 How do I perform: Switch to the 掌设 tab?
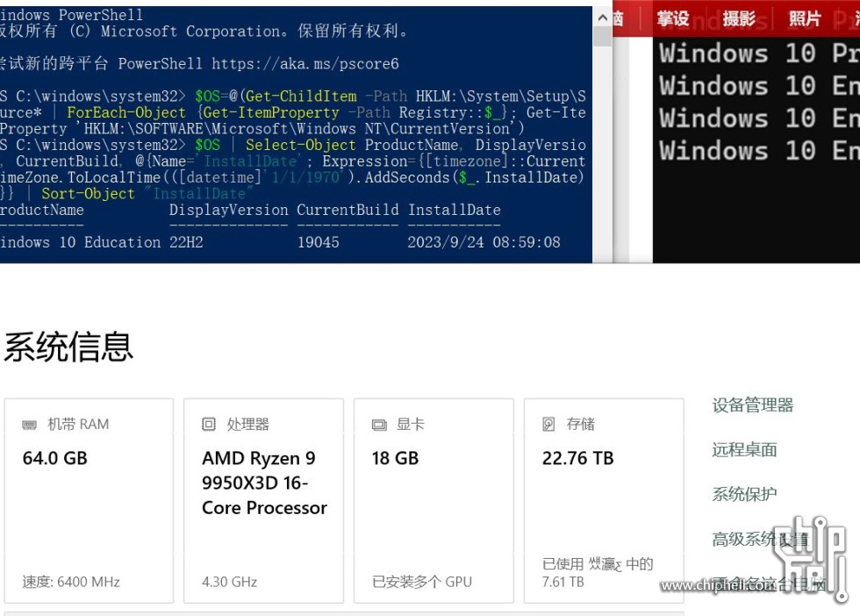tap(673, 19)
